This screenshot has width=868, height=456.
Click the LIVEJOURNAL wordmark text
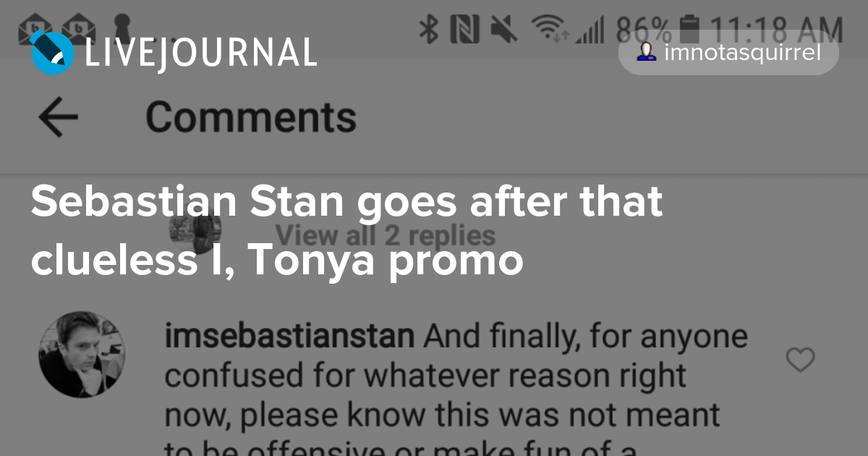(x=200, y=53)
